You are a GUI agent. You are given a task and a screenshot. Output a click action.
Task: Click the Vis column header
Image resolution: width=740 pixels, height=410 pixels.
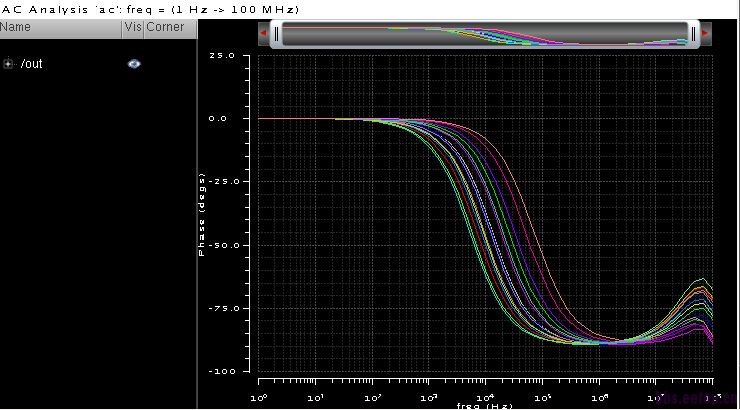point(133,28)
